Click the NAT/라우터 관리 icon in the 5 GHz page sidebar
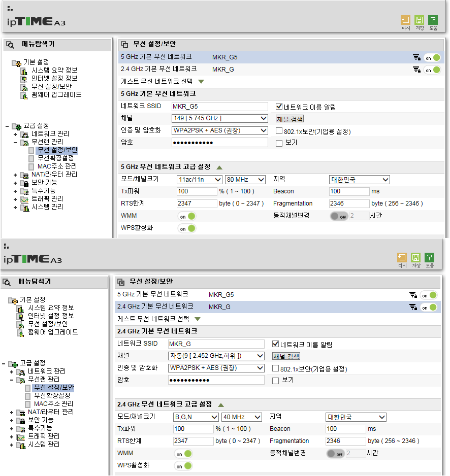450x476 pixels. (24, 175)
